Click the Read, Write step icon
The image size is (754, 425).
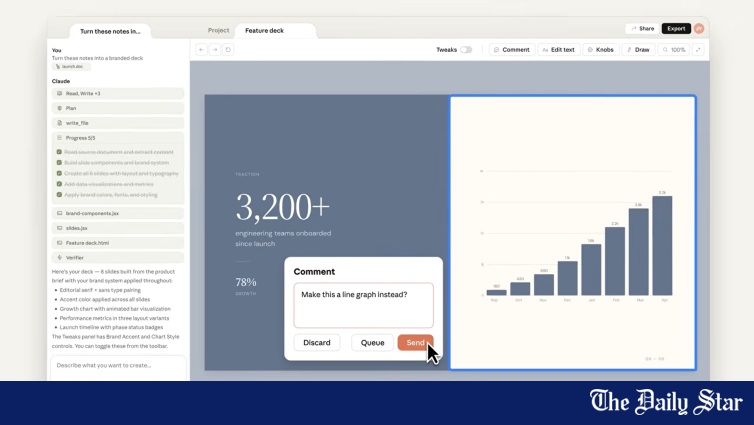(60, 93)
